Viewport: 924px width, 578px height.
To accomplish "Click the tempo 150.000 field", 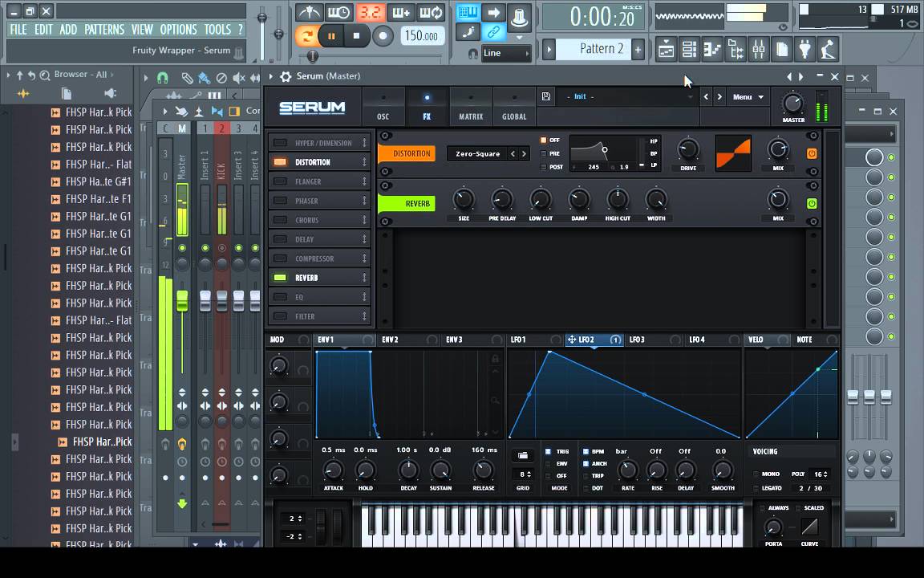I will click(x=423, y=36).
